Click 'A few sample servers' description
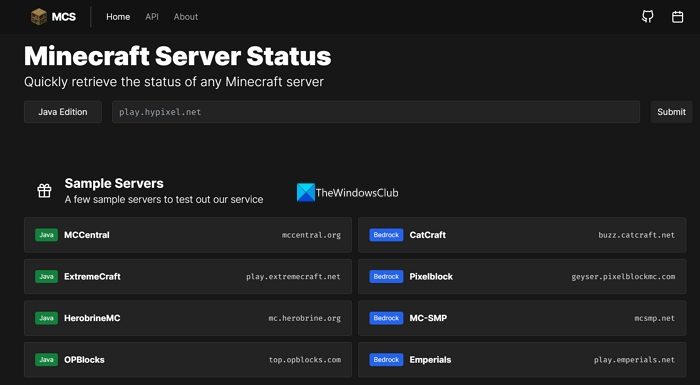The image size is (700, 385). click(x=164, y=199)
